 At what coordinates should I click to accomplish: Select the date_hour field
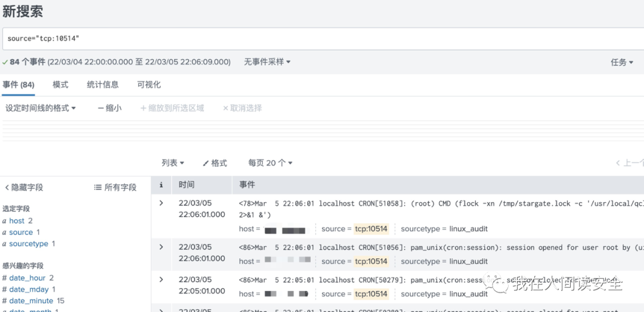(x=27, y=278)
